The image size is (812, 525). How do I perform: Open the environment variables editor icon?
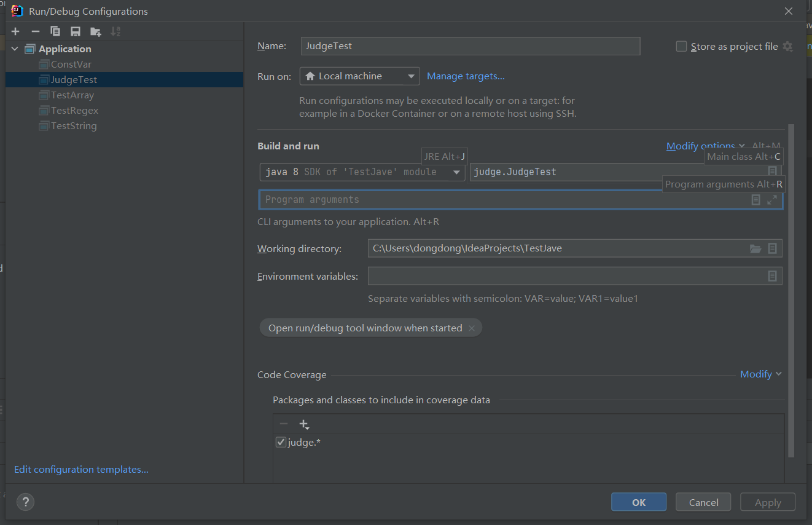[773, 276]
